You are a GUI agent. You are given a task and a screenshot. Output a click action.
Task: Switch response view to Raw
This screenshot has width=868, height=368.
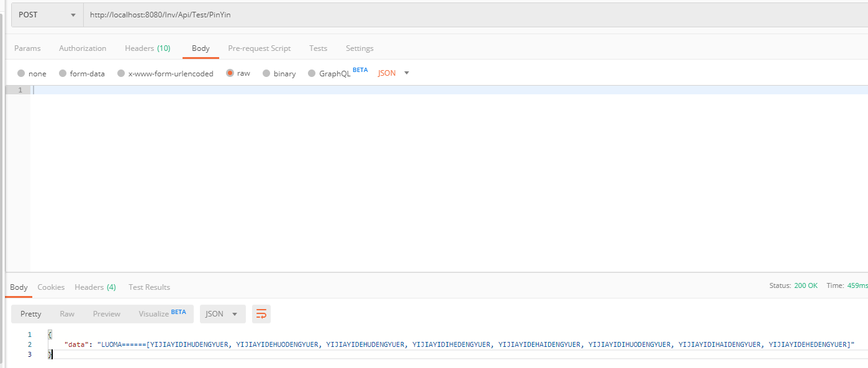pyautogui.click(x=67, y=314)
